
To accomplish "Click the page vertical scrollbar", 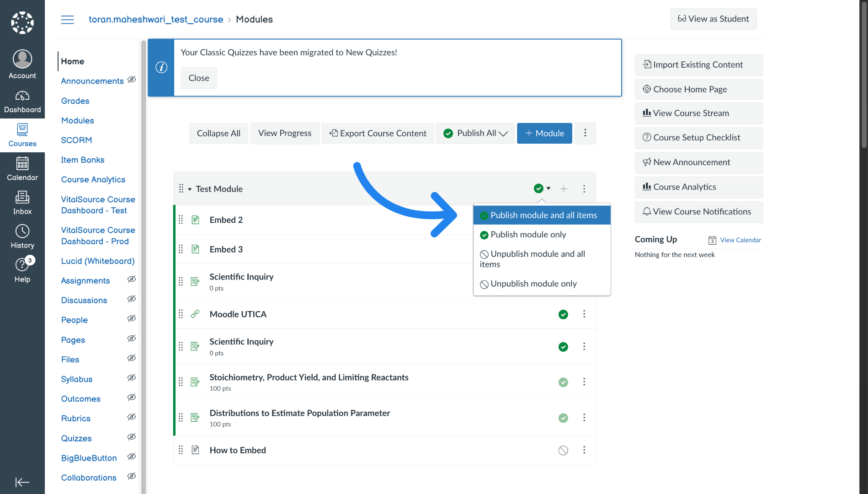I will click(863, 75).
